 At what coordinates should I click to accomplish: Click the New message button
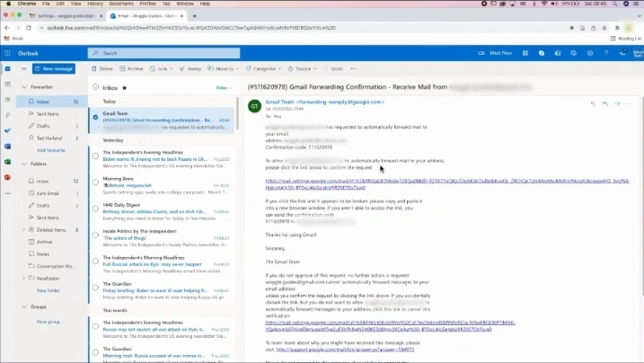click(54, 68)
